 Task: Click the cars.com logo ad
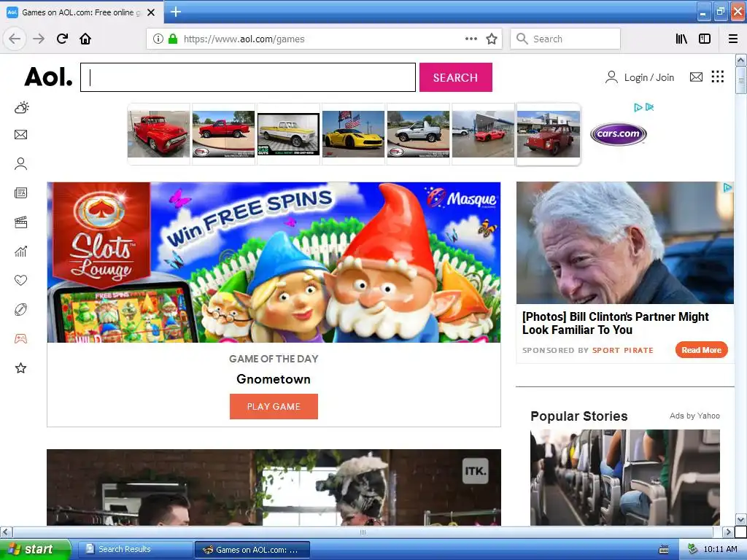(619, 134)
